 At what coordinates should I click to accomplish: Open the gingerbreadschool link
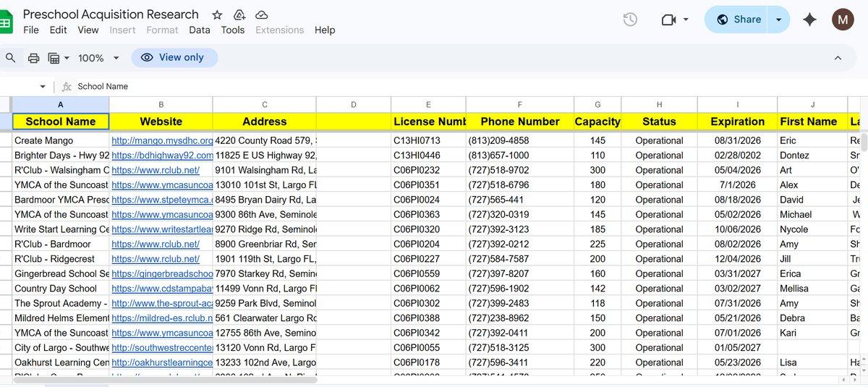(x=162, y=274)
